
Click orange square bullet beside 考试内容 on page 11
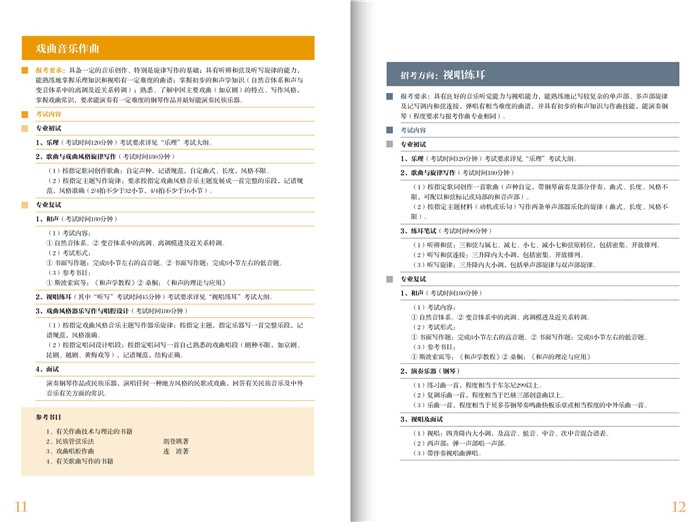[26, 114]
